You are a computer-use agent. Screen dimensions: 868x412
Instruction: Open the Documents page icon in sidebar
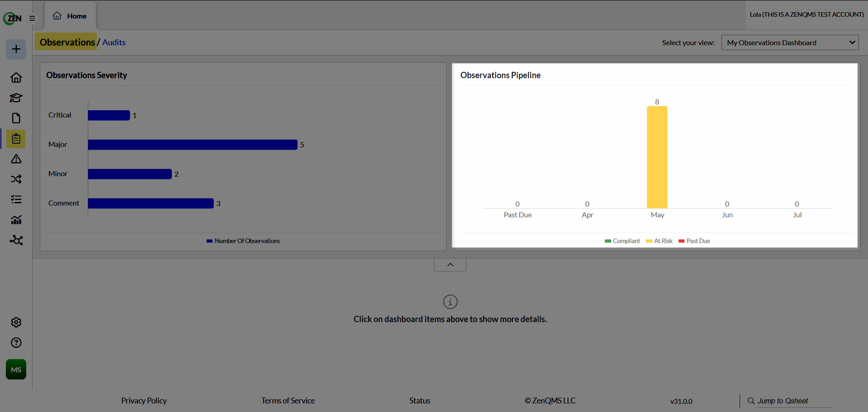point(16,118)
